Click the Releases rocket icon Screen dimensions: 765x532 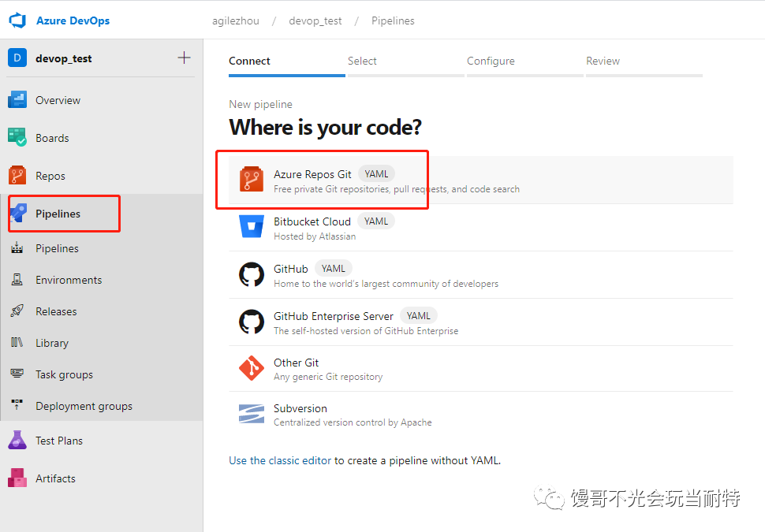tap(17, 311)
